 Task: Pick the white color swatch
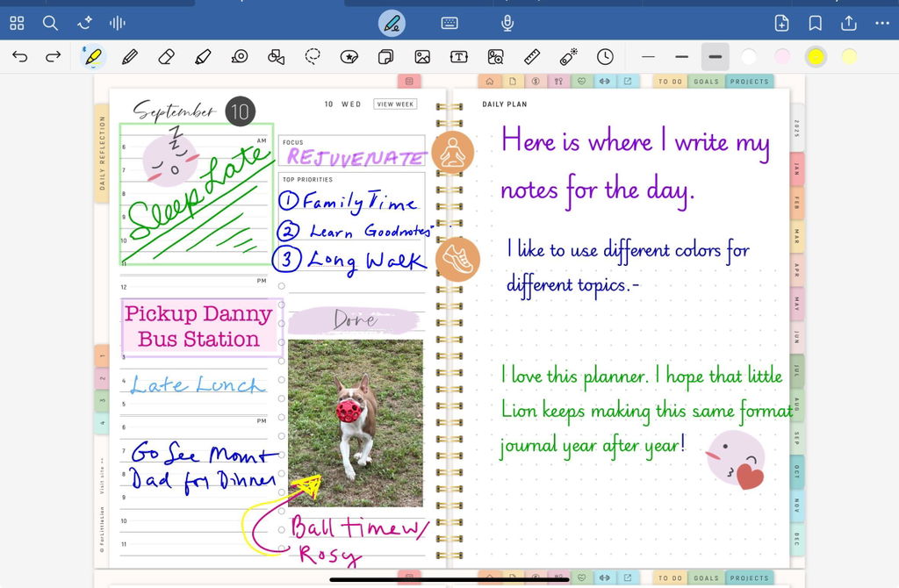749,57
